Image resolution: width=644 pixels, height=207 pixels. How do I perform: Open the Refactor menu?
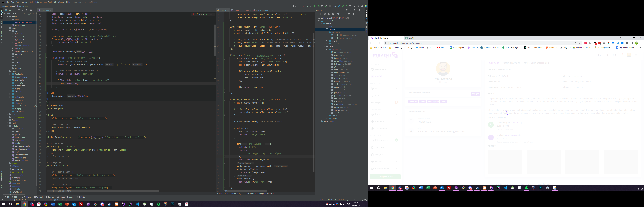(39, 2)
